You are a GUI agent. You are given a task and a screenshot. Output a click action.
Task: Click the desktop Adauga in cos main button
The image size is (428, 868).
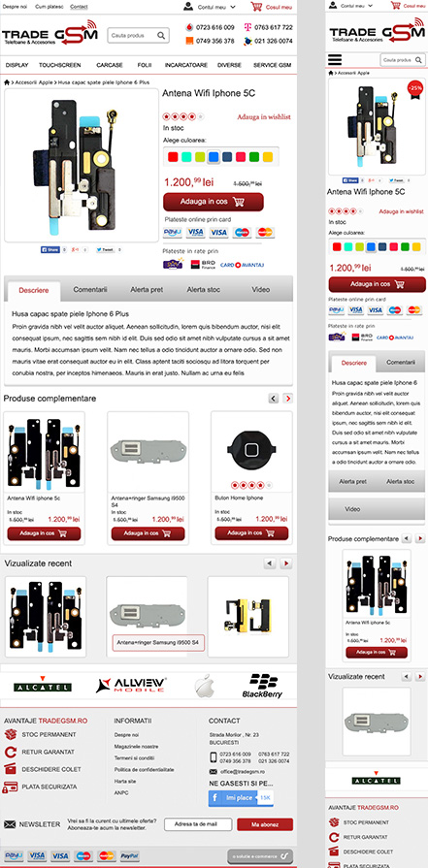[214, 202]
